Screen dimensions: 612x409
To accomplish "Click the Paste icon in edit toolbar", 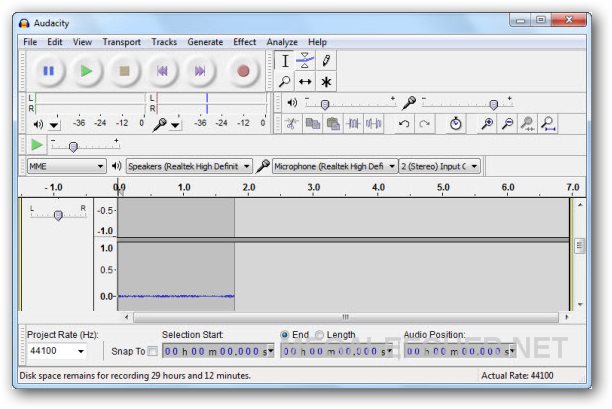I will pyautogui.click(x=333, y=124).
